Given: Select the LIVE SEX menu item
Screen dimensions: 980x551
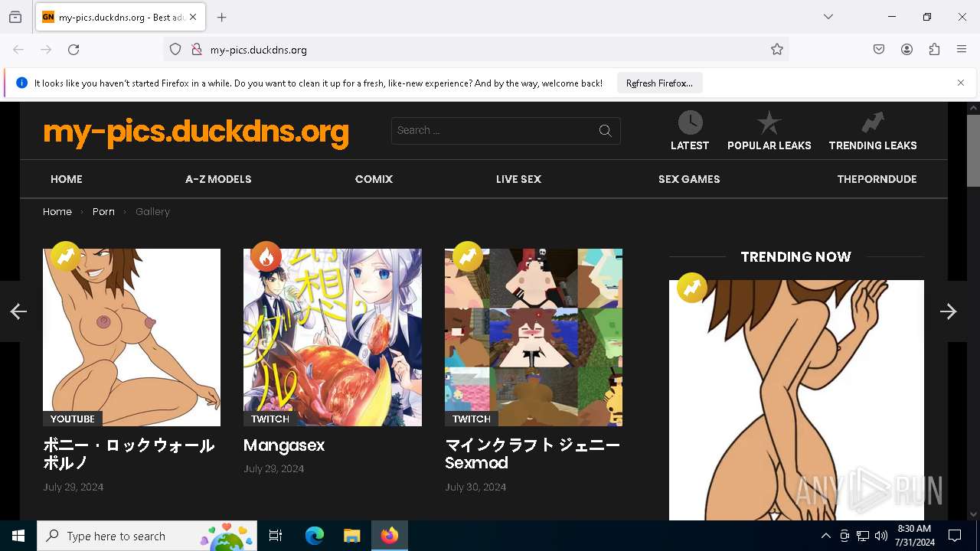Looking at the screenshot, I should click(518, 179).
